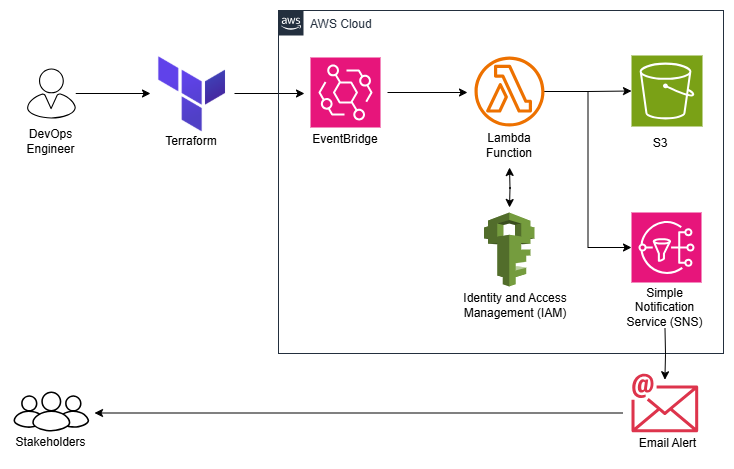Select "Identity and Access Management (IAM)" label
The width and height of the screenshot is (734, 469).
pyautogui.click(x=515, y=305)
